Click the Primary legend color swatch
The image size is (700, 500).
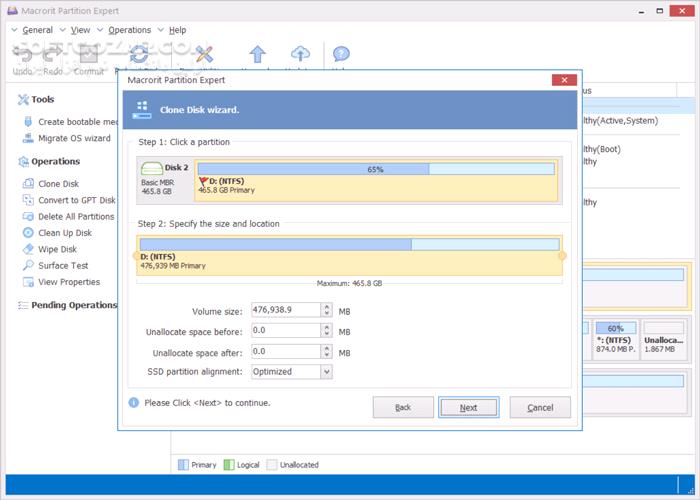coord(183,465)
